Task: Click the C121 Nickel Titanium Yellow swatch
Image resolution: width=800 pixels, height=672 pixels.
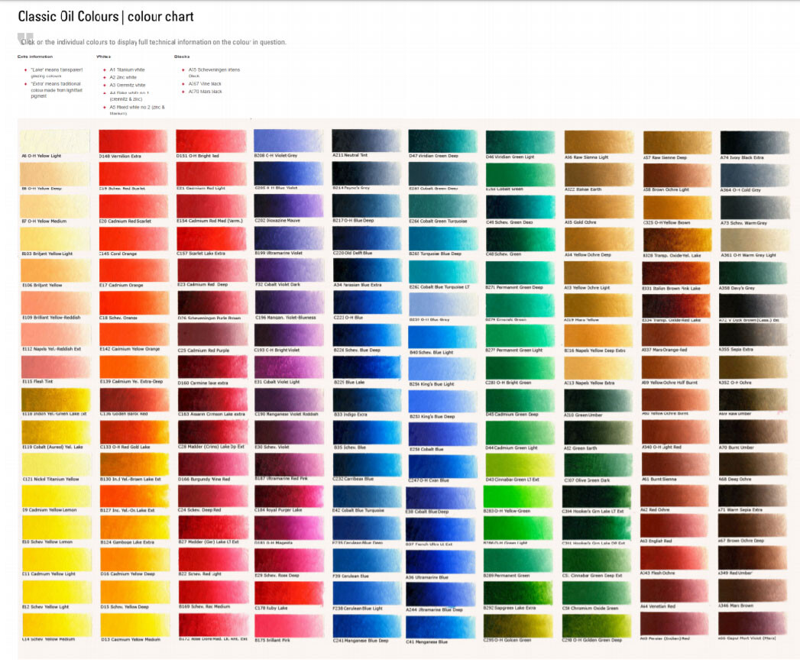Action: (x=56, y=464)
